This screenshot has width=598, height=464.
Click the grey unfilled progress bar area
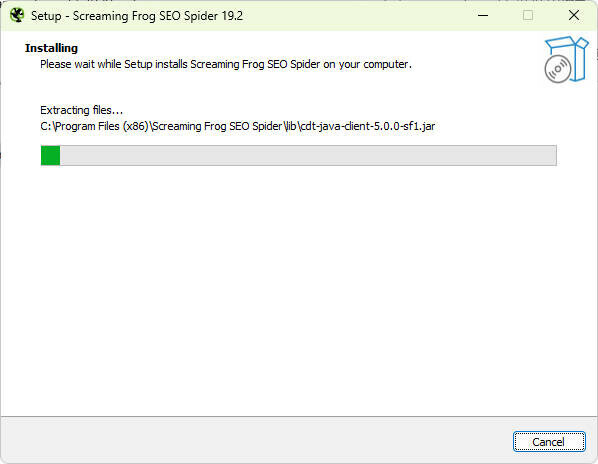308,155
